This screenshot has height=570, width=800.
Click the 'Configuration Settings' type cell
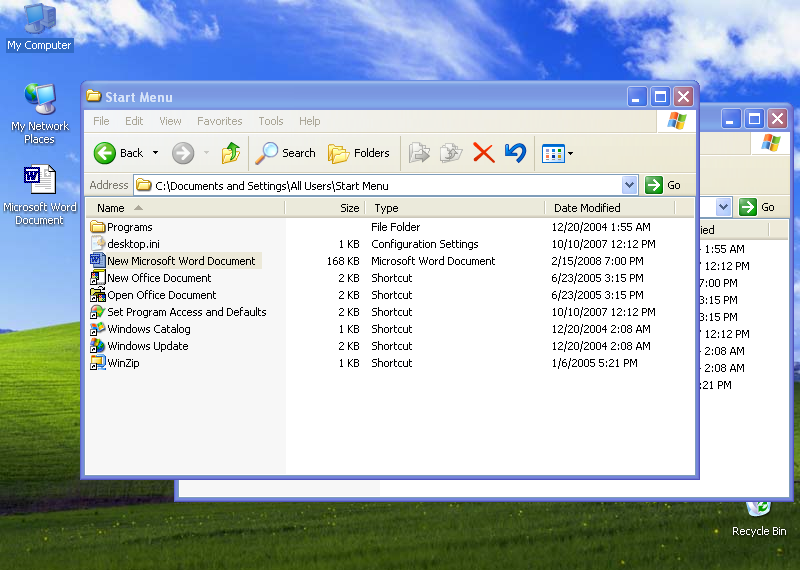coord(424,244)
